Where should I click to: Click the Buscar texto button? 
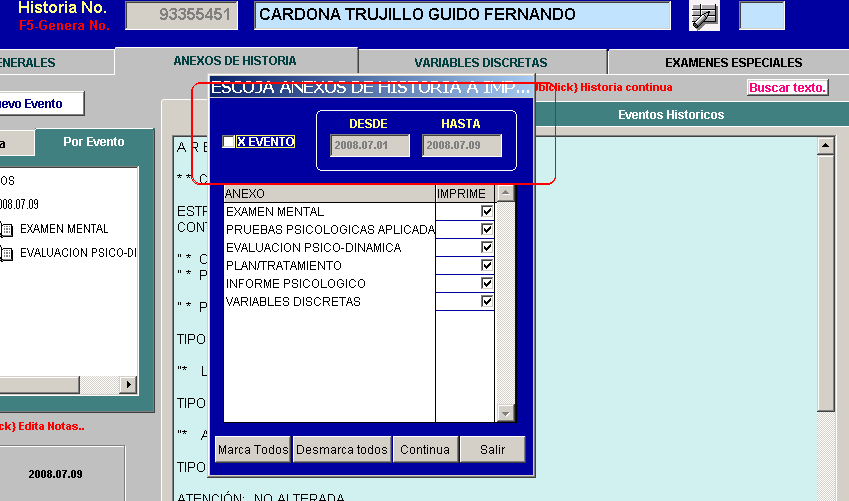click(x=788, y=88)
